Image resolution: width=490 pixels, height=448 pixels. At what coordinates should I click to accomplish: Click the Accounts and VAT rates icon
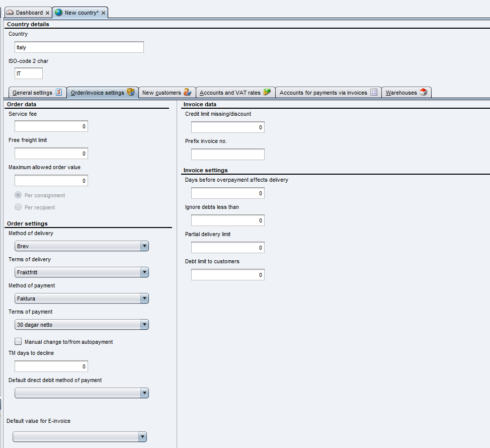pos(267,93)
